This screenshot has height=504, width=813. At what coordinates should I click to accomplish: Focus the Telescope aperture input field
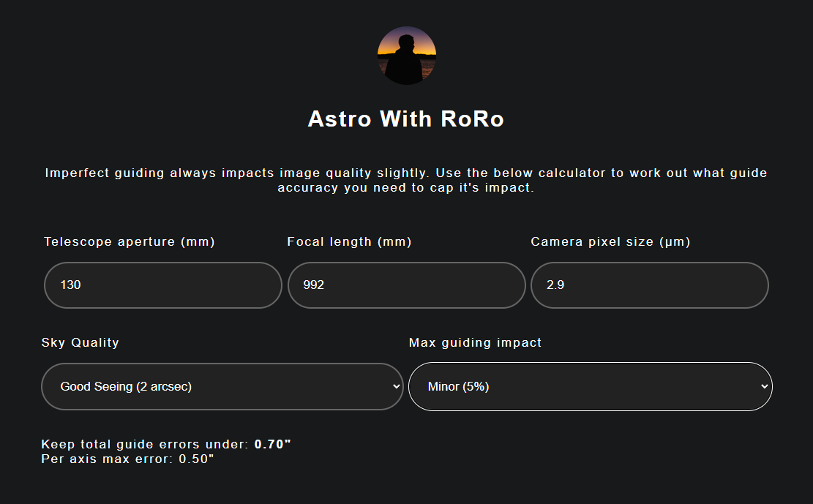point(162,285)
